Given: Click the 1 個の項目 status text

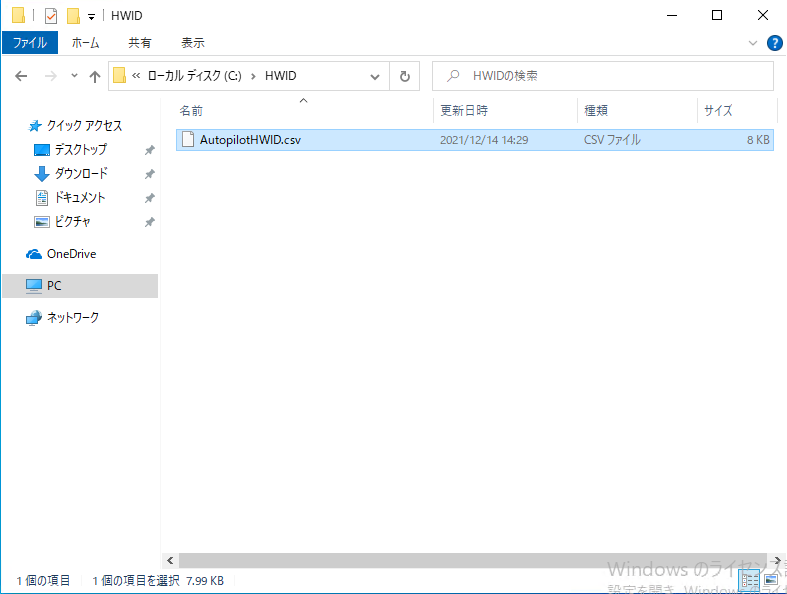Looking at the screenshot, I should click(43, 581).
